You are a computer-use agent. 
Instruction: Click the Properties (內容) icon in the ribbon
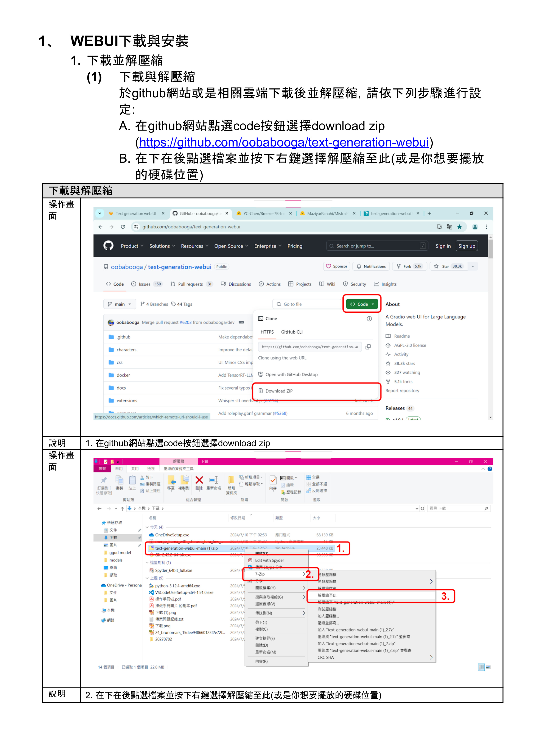coord(273,480)
